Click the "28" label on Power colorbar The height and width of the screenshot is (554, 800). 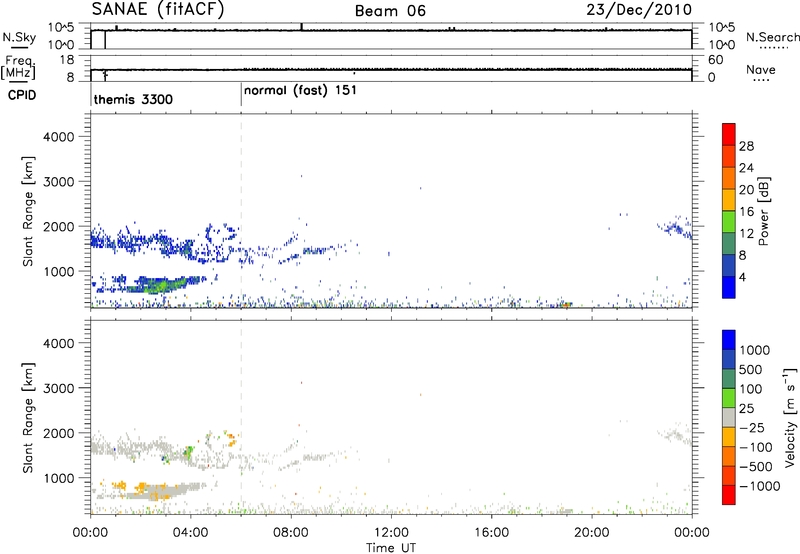coord(746,146)
